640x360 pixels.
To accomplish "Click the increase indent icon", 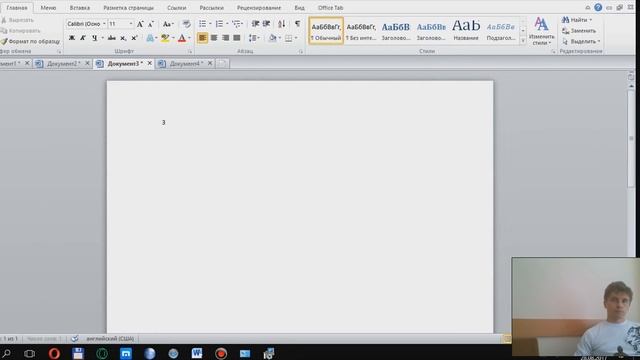I will (x=266, y=24).
